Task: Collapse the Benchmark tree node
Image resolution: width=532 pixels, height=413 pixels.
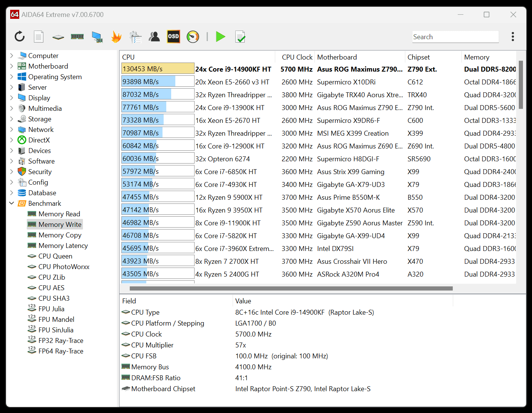Action: tap(12, 203)
